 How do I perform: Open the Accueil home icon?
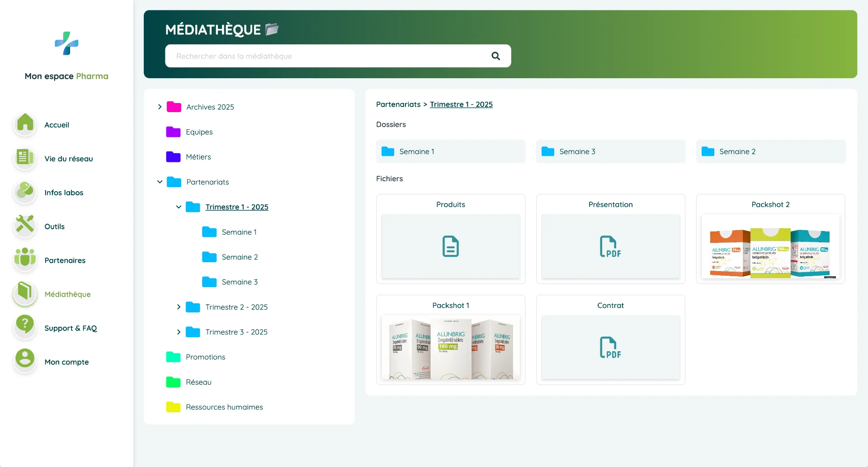tap(25, 124)
